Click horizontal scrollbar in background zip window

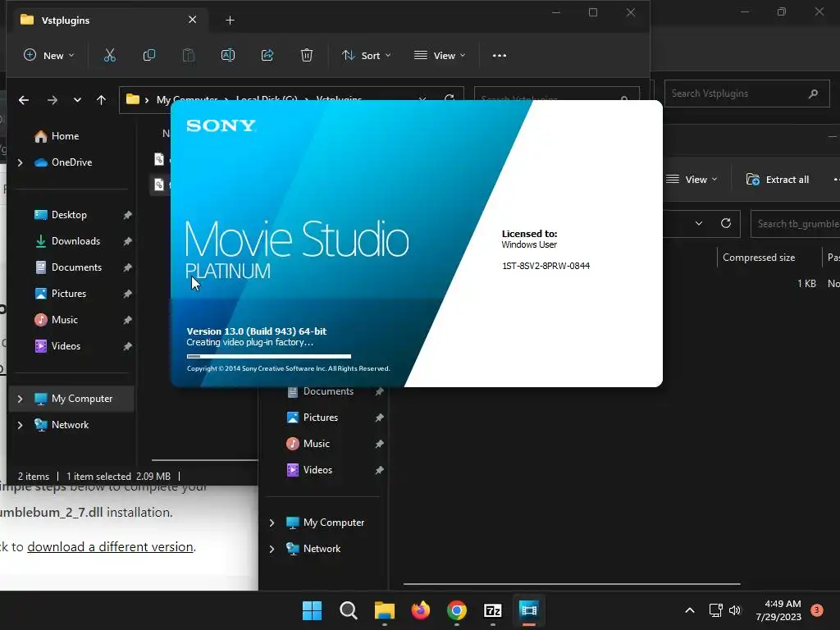pyautogui.click(x=572, y=583)
